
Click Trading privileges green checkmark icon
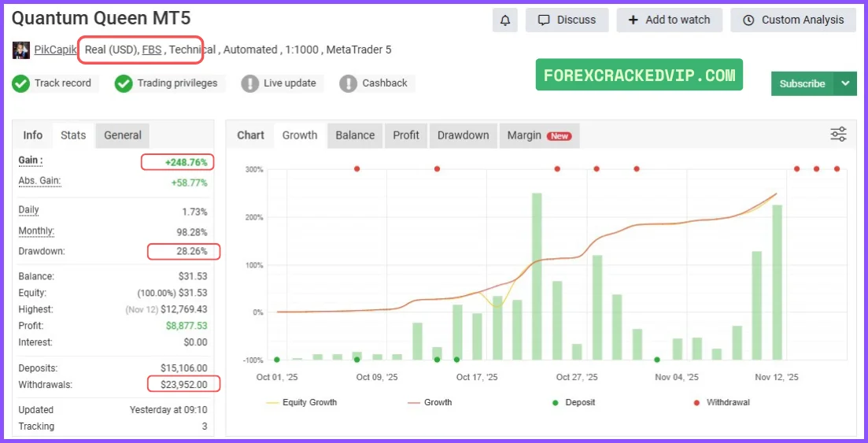click(x=124, y=83)
